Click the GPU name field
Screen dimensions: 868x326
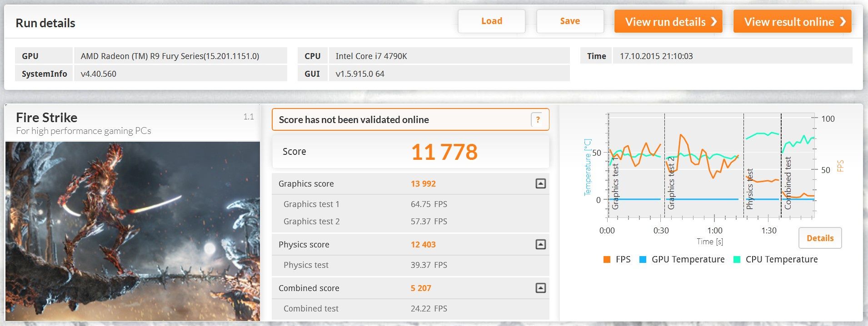180,56
